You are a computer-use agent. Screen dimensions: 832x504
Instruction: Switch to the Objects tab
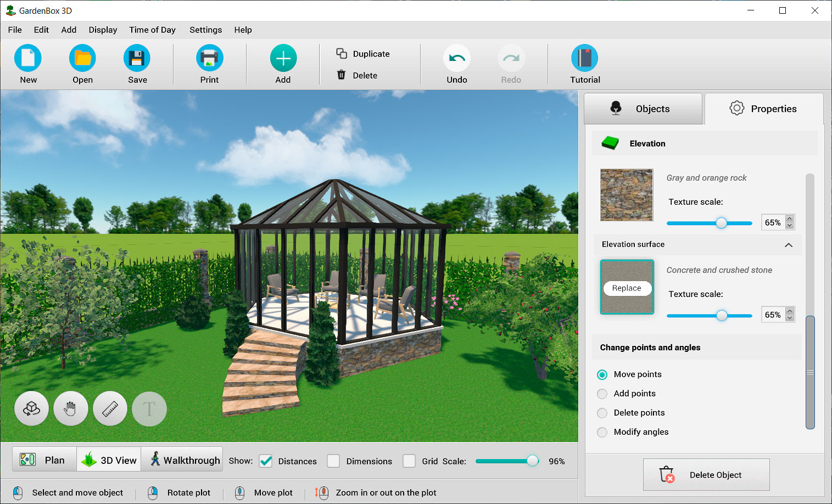pyautogui.click(x=643, y=109)
